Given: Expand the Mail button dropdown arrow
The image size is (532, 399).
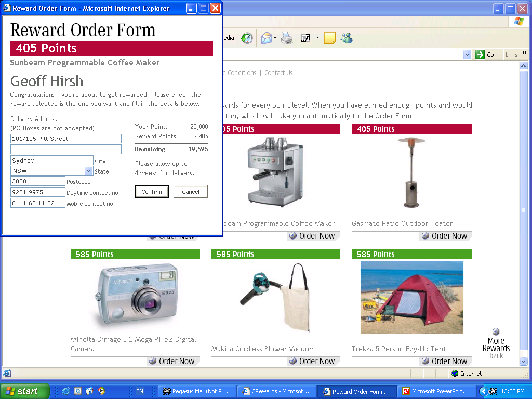Looking at the screenshot, I should click(x=275, y=38).
